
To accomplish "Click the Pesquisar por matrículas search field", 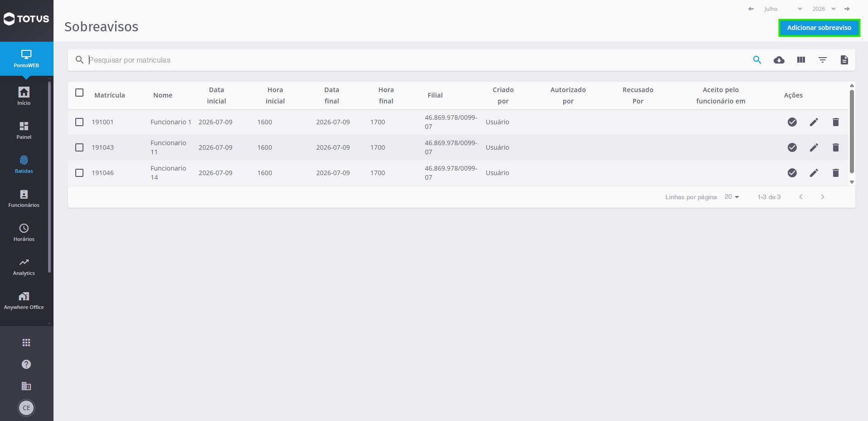I will pyautogui.click(x=417, y=60).
